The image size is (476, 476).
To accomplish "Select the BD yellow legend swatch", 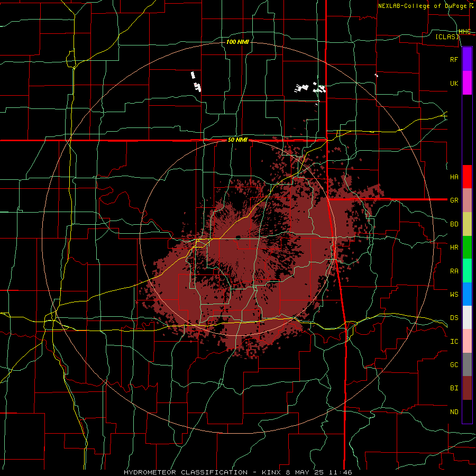I will [x=467, y=224].
